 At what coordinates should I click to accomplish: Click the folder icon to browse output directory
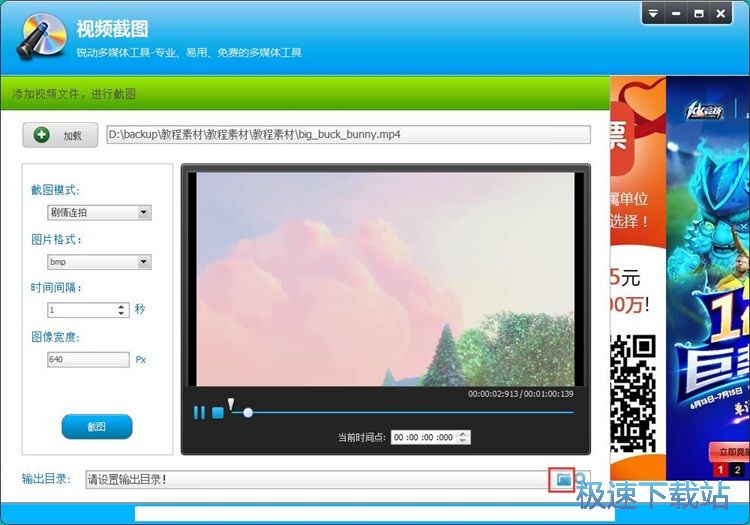[x=562, y=479]
